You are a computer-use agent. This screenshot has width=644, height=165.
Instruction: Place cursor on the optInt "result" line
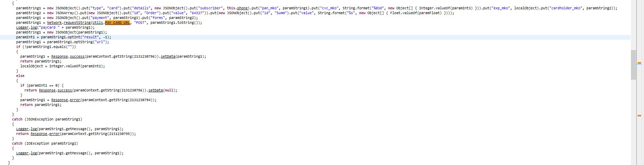pos(76,37)
